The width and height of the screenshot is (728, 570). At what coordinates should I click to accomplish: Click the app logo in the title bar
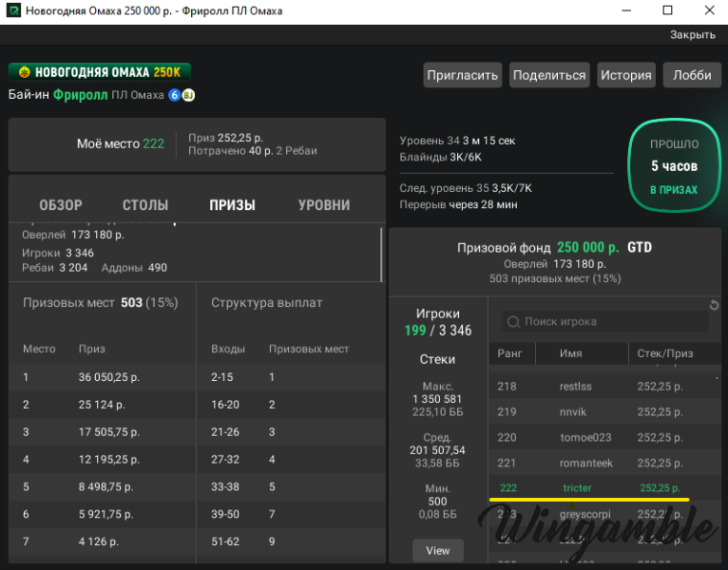(12, 11)
